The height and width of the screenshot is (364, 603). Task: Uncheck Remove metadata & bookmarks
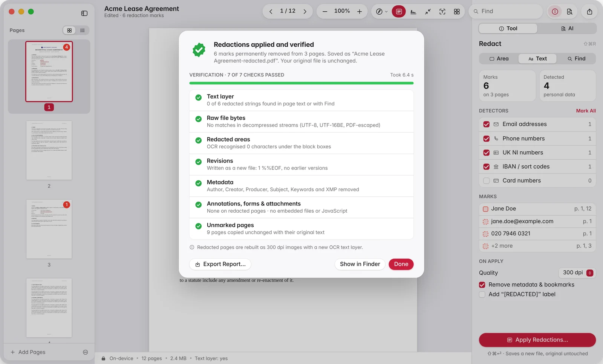482,285
